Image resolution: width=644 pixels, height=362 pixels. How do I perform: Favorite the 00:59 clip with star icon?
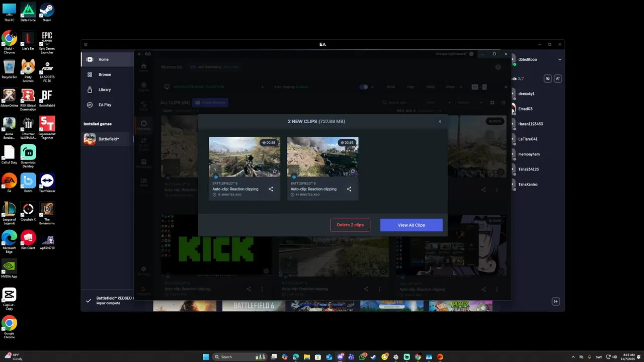353,171
